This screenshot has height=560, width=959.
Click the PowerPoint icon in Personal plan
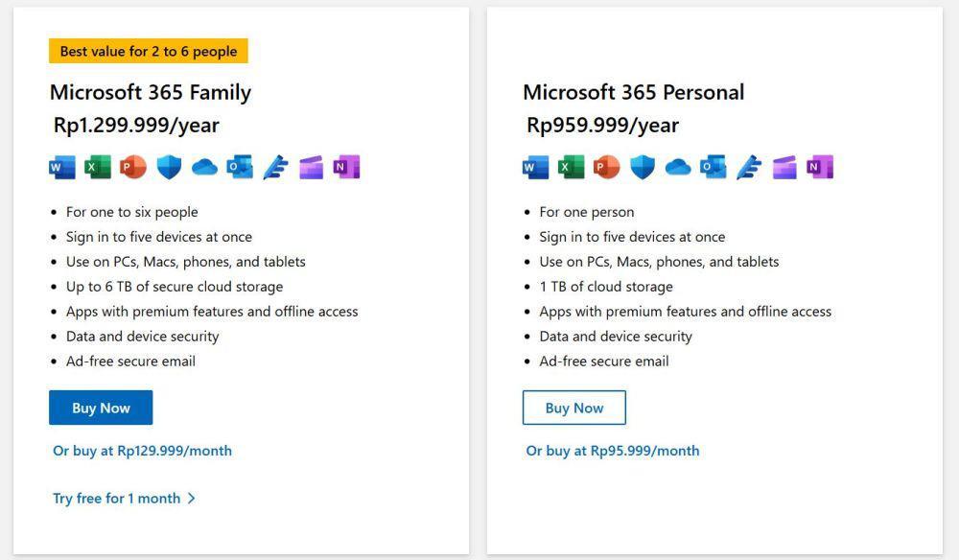tap(606, 167)
